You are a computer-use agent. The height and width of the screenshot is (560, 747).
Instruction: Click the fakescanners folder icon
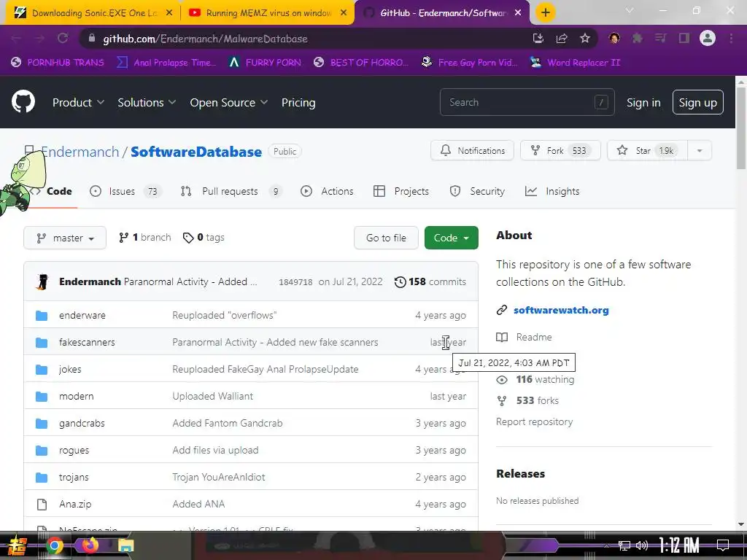[42, 343]
